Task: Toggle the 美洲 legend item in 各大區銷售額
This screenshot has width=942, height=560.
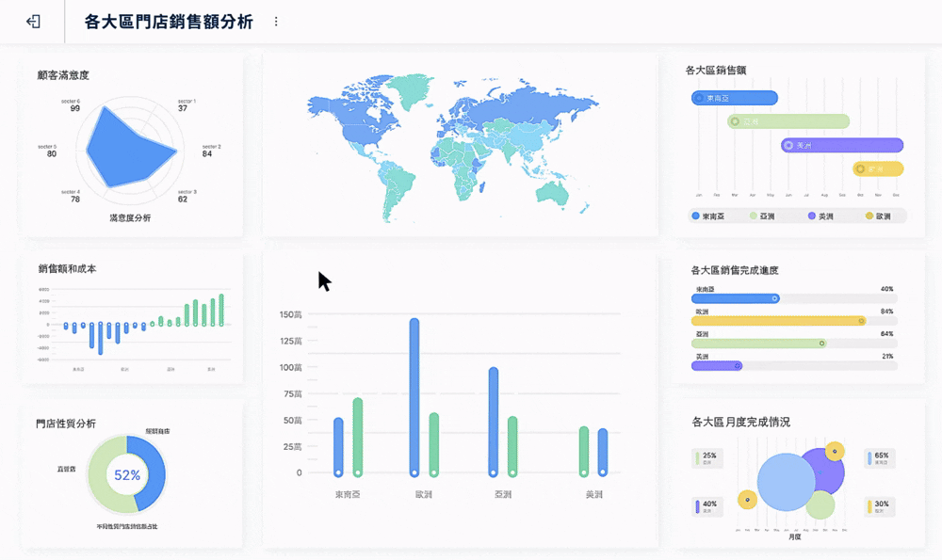Action: (820, 216)
